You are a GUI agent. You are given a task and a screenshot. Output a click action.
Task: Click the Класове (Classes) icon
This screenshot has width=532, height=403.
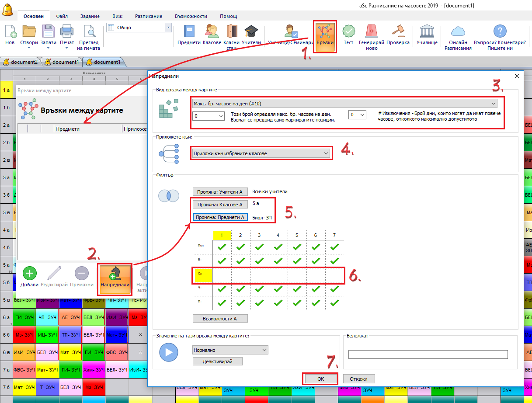coord(212,32)
